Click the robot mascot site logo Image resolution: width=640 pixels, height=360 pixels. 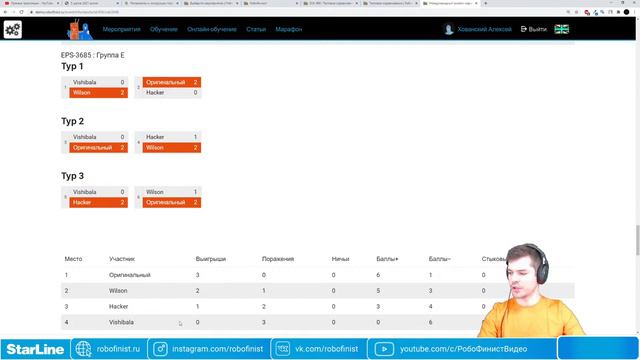(x=80, y=29)
